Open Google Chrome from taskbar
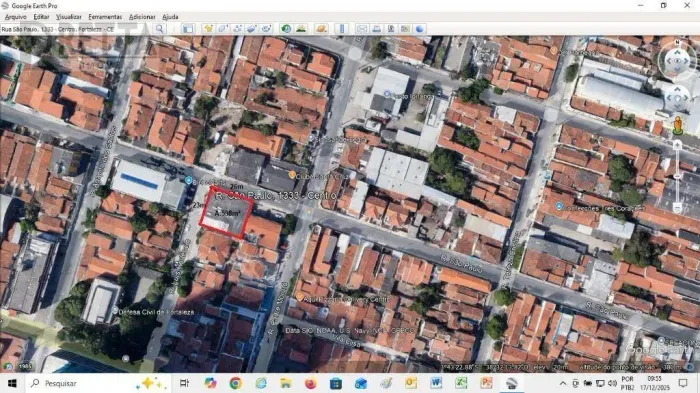700x393 pixels. pos(236,383)
